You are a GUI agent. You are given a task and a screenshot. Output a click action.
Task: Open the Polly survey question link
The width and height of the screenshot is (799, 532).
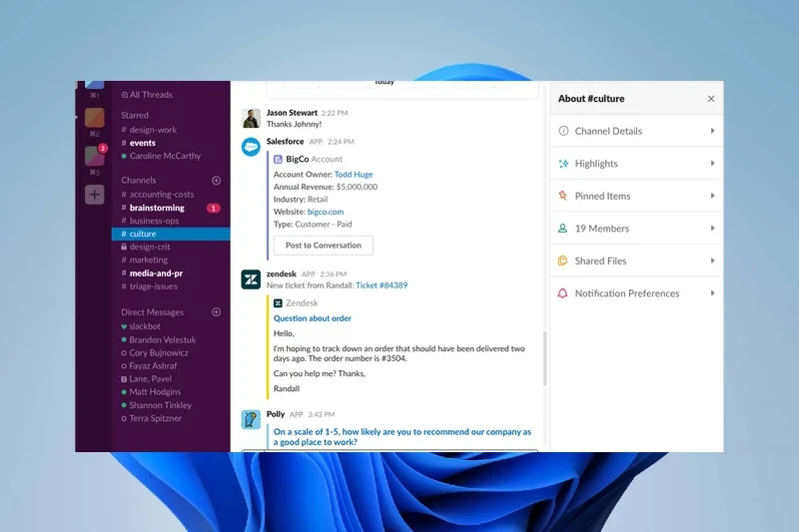[x=402, y=437]
